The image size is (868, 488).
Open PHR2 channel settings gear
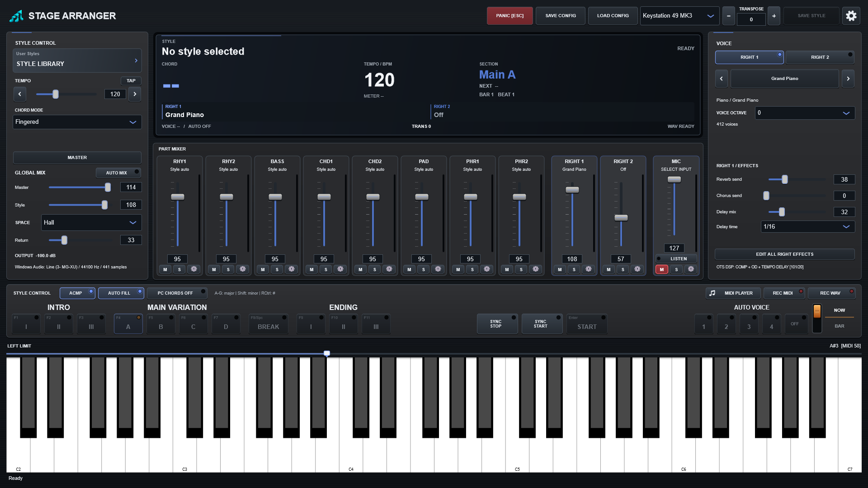536,269
